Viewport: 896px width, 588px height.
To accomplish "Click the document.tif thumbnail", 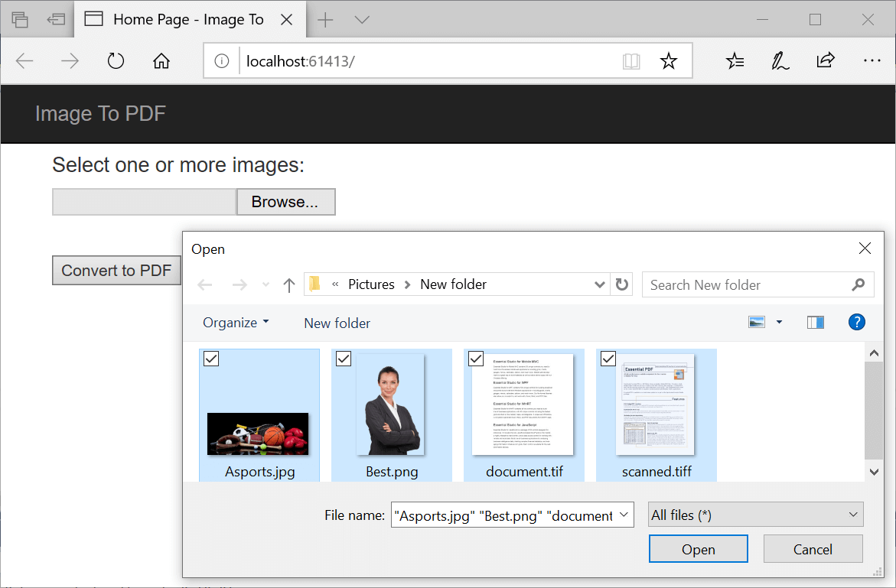I will tap(523, 405).
